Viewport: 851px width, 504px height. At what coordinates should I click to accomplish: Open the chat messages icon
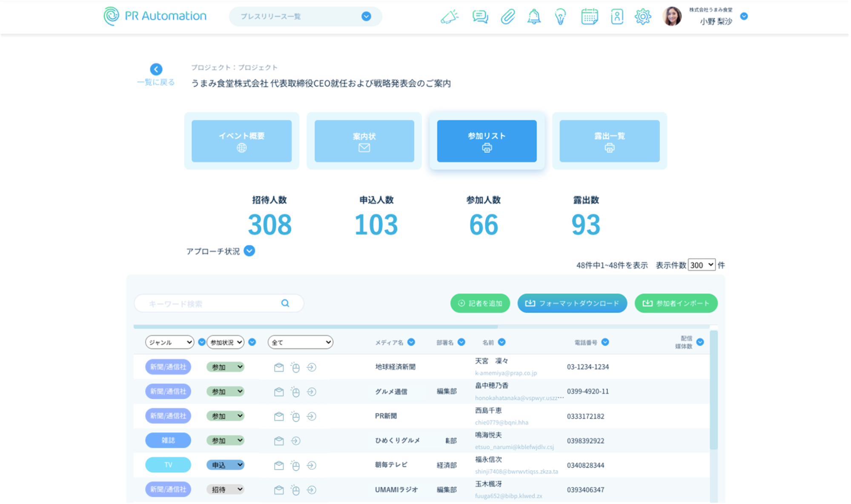pyautogui.click(x=480, y=17)
